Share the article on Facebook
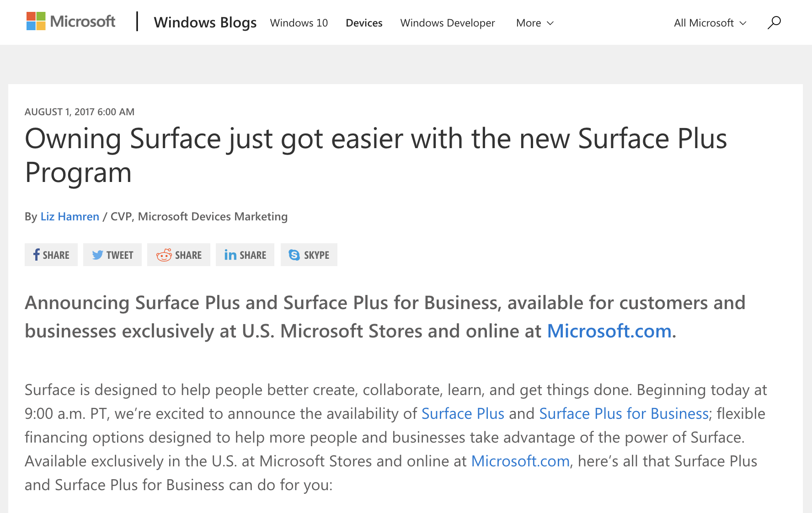The height and width of the screenshot is (513, 812). point(51,255)
